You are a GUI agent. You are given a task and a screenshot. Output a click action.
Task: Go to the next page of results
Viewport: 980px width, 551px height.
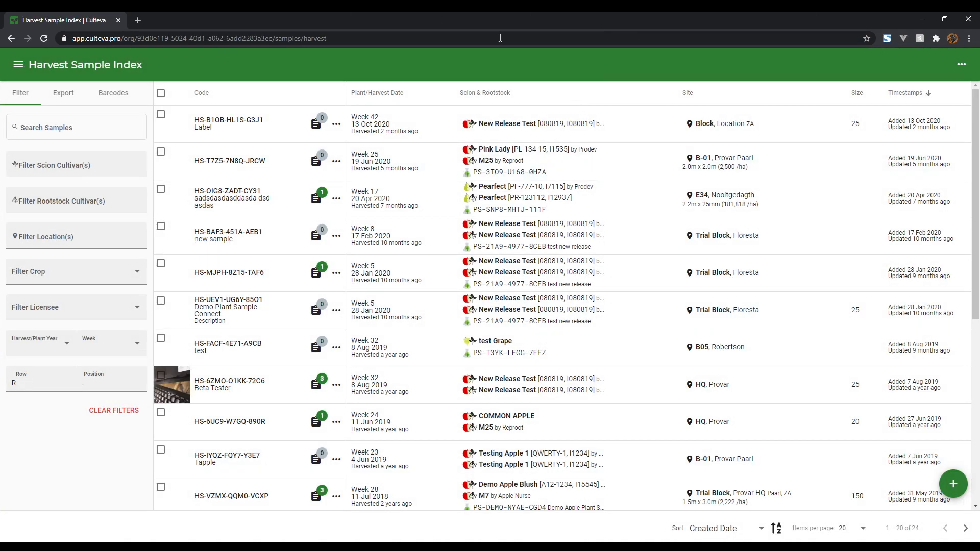[x=965, y=528]
